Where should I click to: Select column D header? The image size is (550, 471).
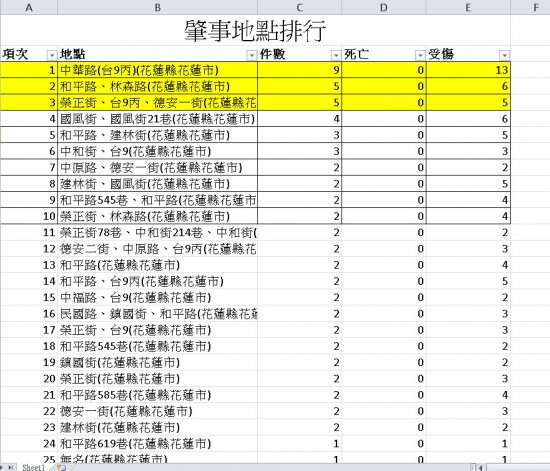coord(384,7)
